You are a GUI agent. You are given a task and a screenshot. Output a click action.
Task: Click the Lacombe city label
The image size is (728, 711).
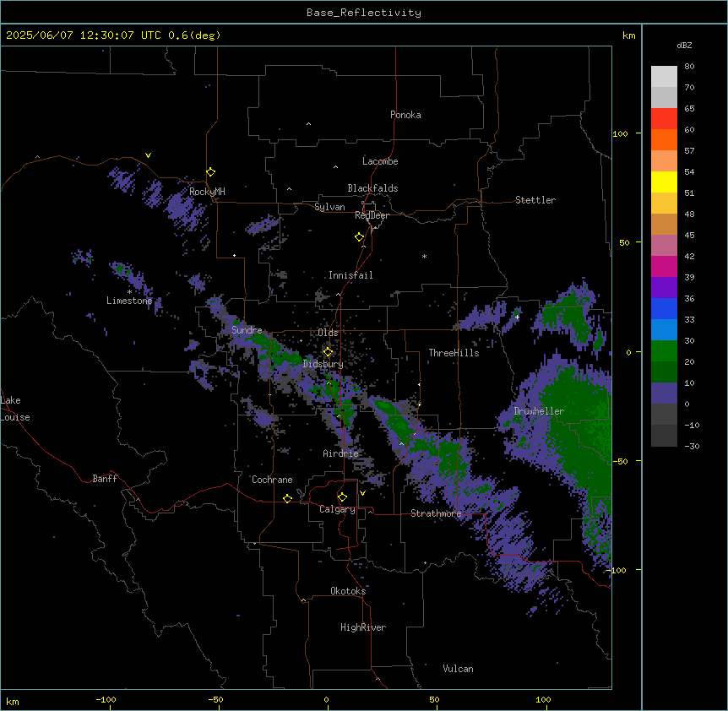380,161
